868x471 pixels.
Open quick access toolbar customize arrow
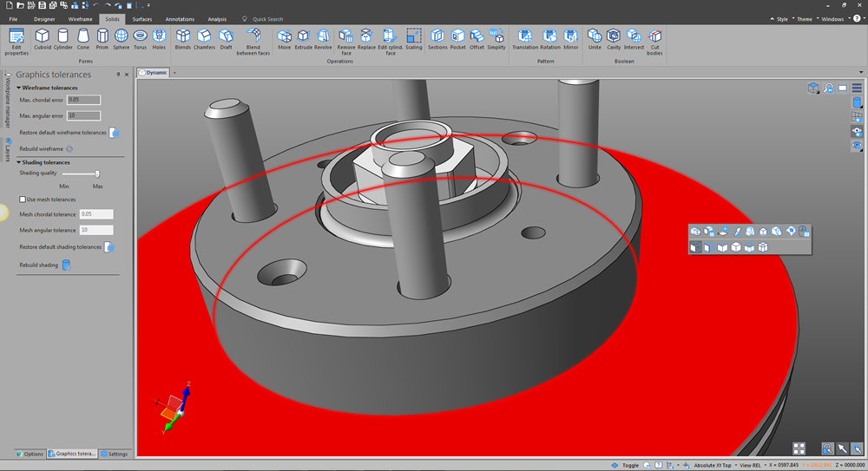click(148, 5)
